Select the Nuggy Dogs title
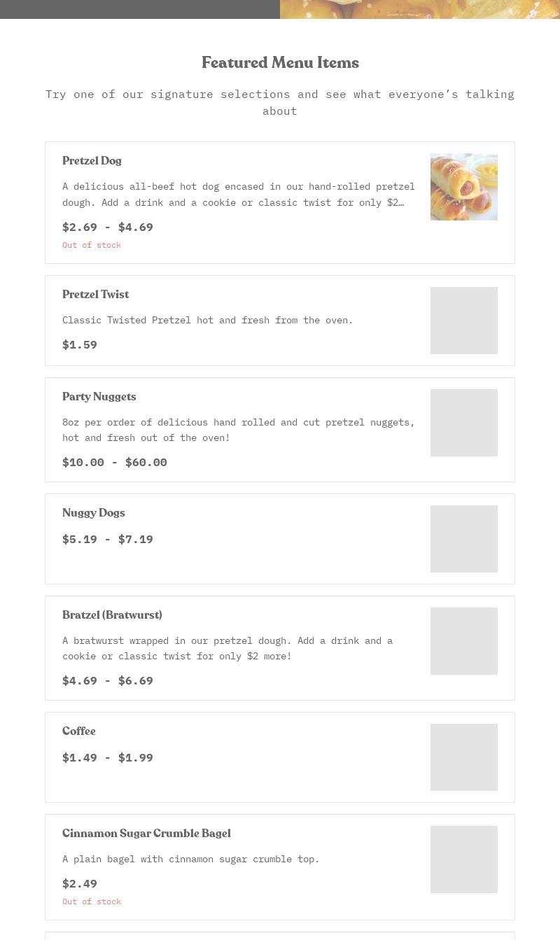 point(93,513)
